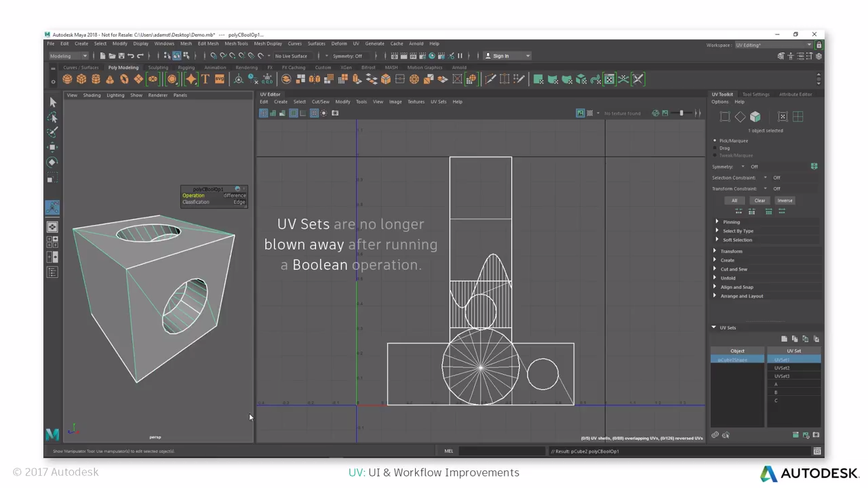Screen dimensions: 868x488
Task: Select the Rotate tool in the toolbox
Action: [x=53, y=163]
